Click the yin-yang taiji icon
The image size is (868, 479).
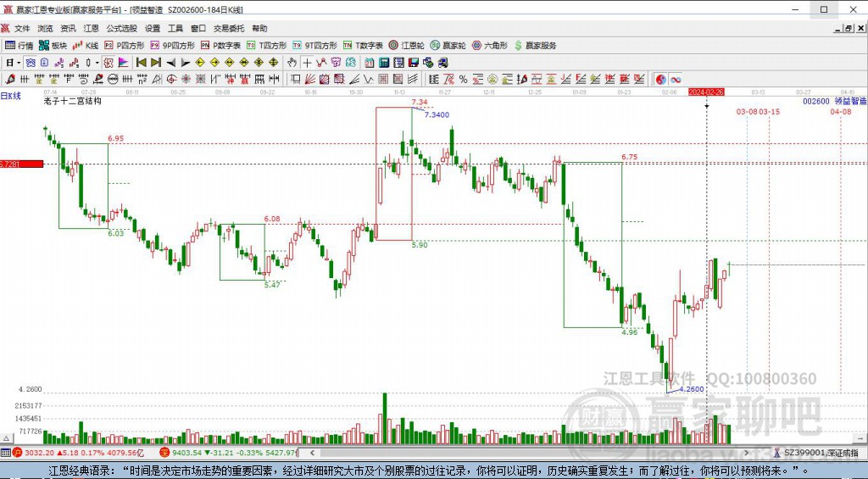point(661,79)
